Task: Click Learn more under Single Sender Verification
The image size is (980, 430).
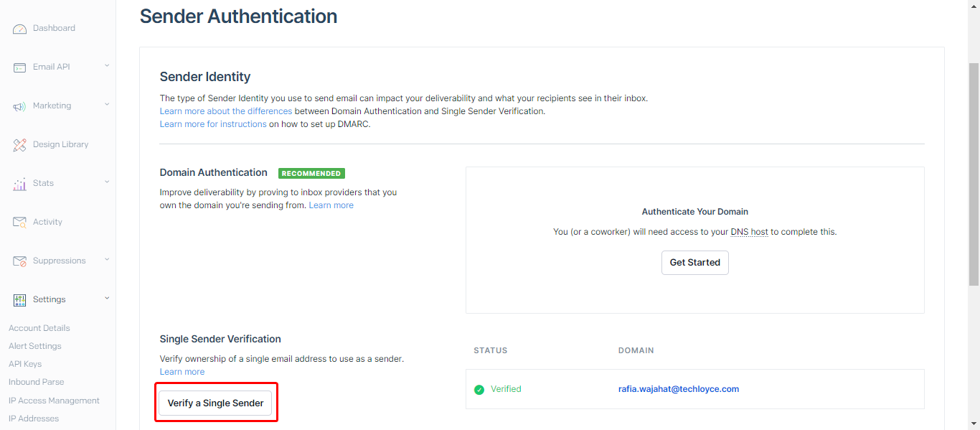Action: [182, 372]
